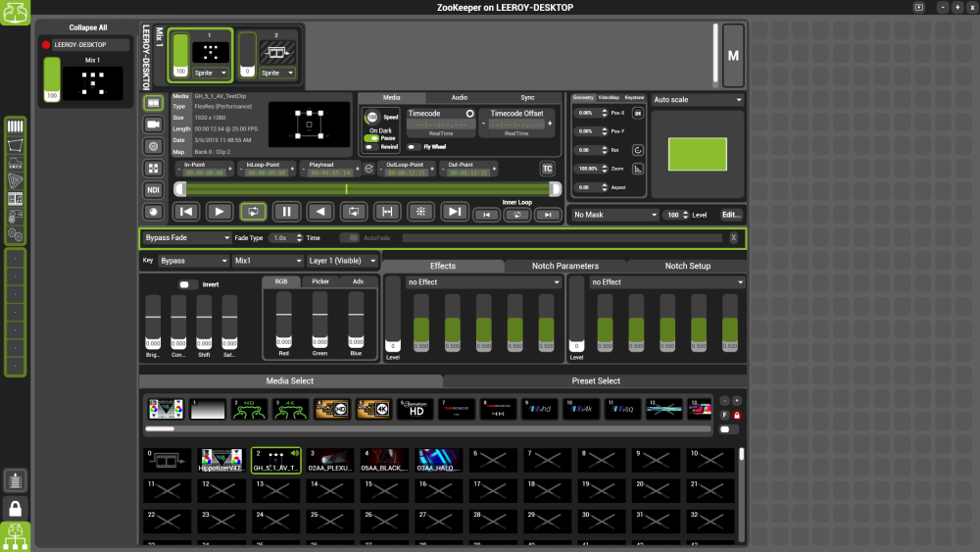Click the TC timecode button
This screenshot has height=552, width=980.
547,169
